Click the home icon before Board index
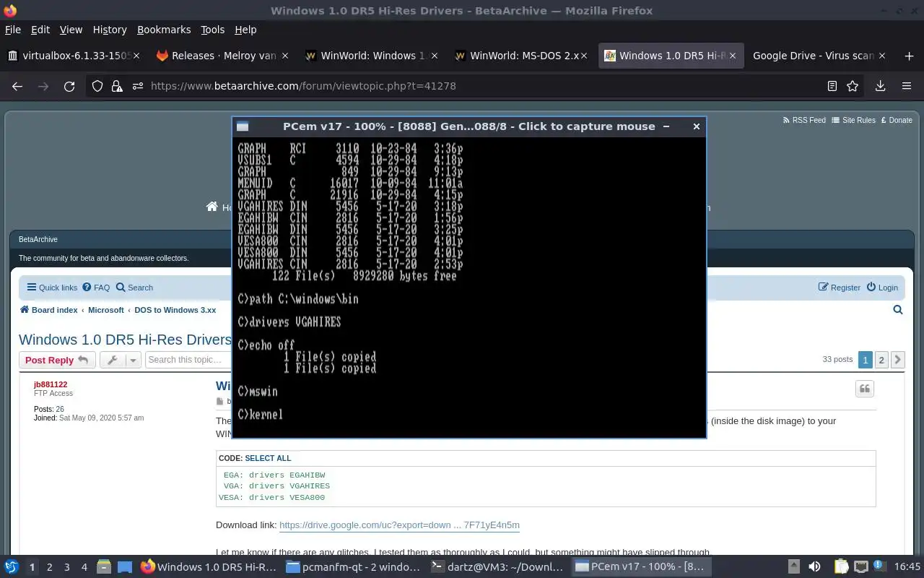924x578 pixels. click(x=25, y=310)
